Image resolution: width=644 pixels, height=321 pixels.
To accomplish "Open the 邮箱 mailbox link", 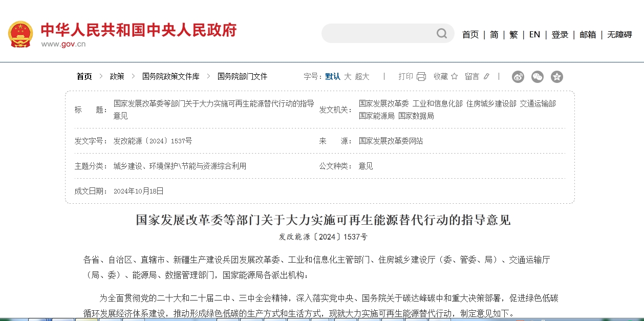I will [x=587, y=34].
